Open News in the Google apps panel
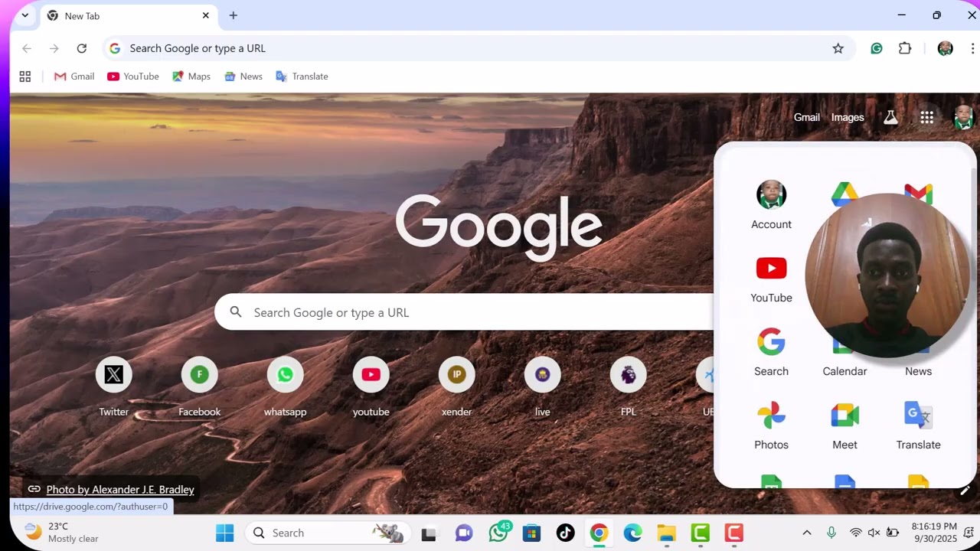This screenshot has width=980, height=551. click(918, 370)
